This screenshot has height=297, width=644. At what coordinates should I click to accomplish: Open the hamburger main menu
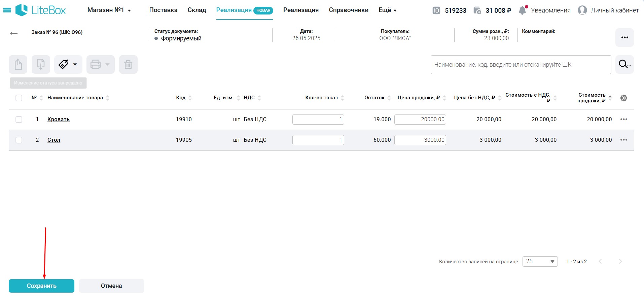pyautogui.click(x=7, y=10)
